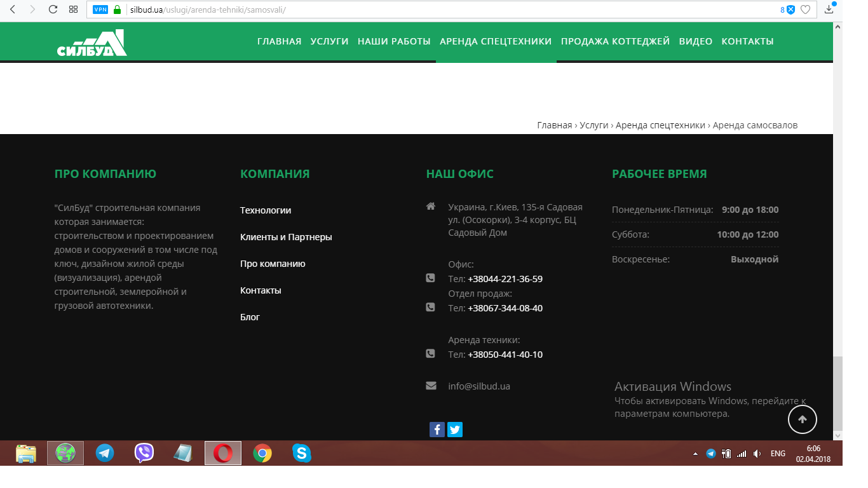Viewport: 868px width, 488px height.
Task: Click Аренда самосвалов breadcrumb text
Action: (755, 125)
